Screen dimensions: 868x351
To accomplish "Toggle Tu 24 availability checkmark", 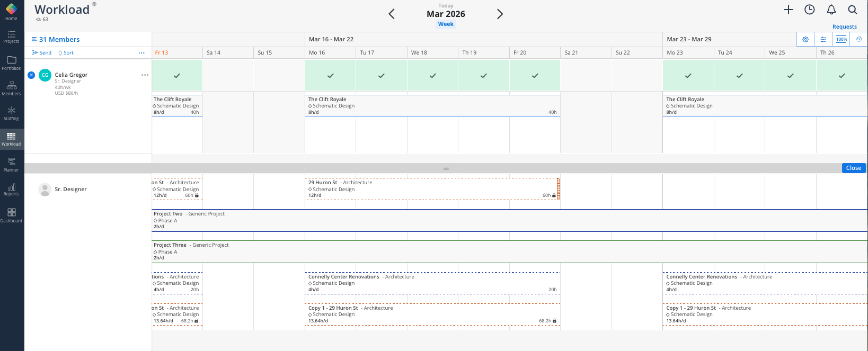I will click(x=740, y=76).
